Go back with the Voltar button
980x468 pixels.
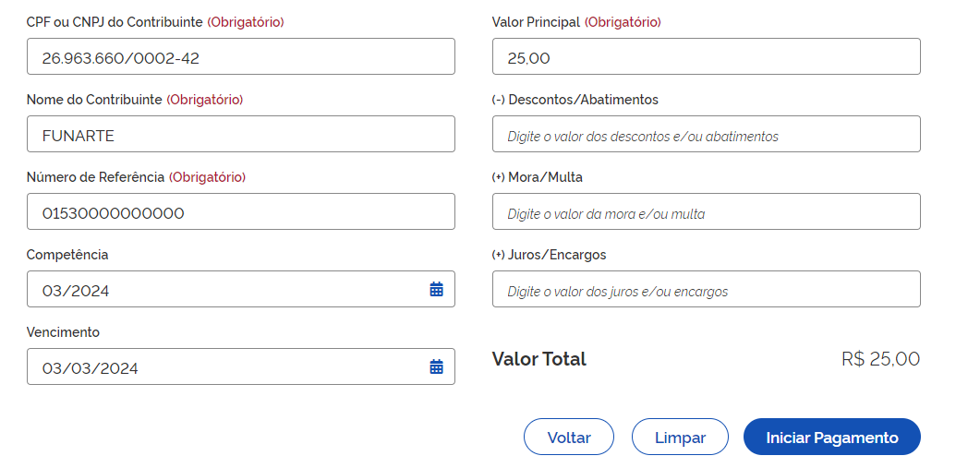point(569,438)
